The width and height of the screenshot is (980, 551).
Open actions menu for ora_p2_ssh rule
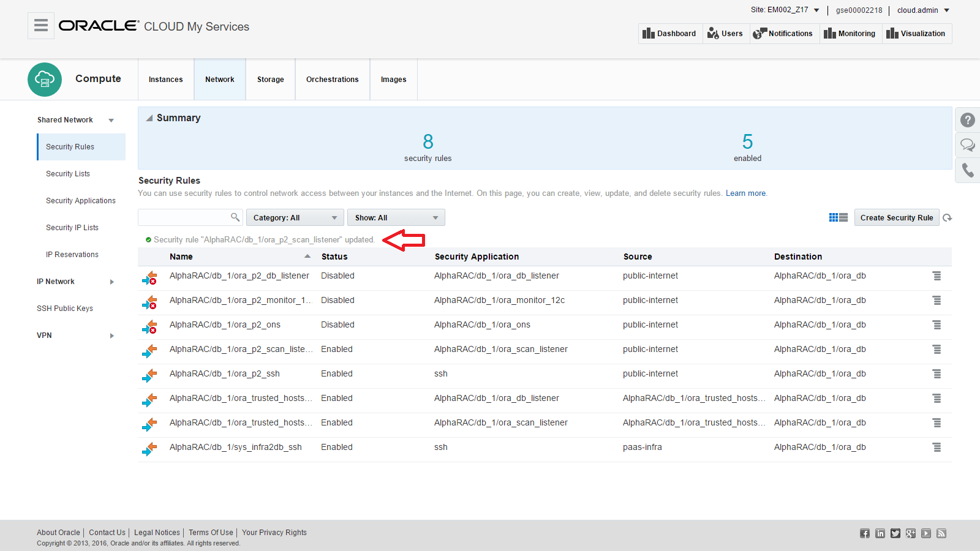click(937, 374)
